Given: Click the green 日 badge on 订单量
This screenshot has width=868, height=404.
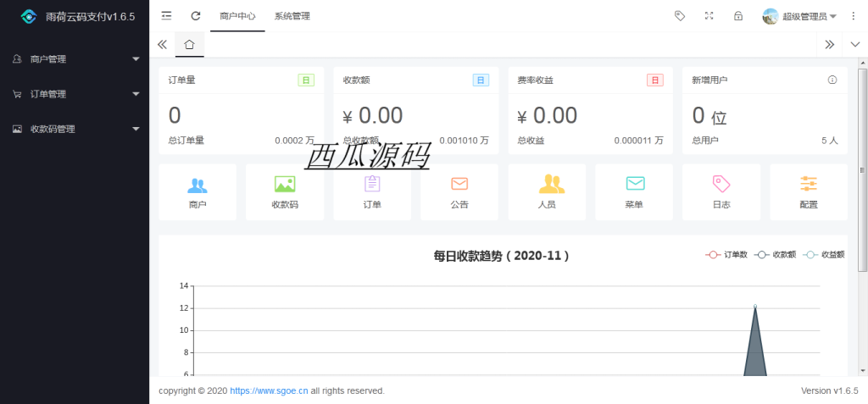Looking at the screenshot, I should tap(306, 80).
